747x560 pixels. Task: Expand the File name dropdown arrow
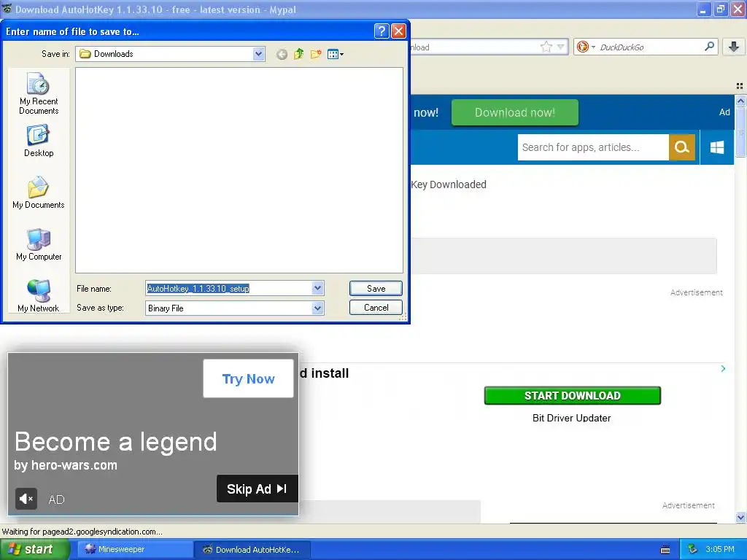(x=318, y=288)
